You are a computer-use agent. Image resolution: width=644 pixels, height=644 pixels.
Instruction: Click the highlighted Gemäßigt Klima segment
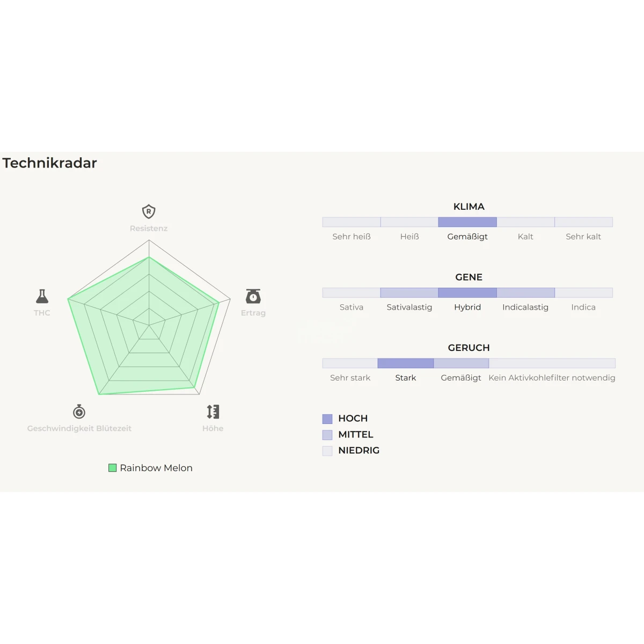467,222
